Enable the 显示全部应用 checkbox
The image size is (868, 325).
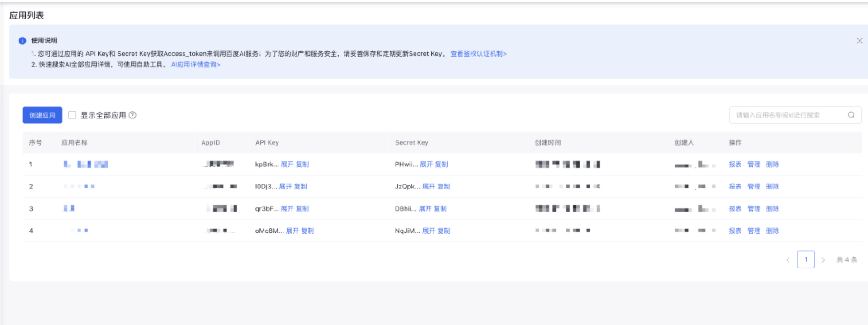click(x=72, y=115)
